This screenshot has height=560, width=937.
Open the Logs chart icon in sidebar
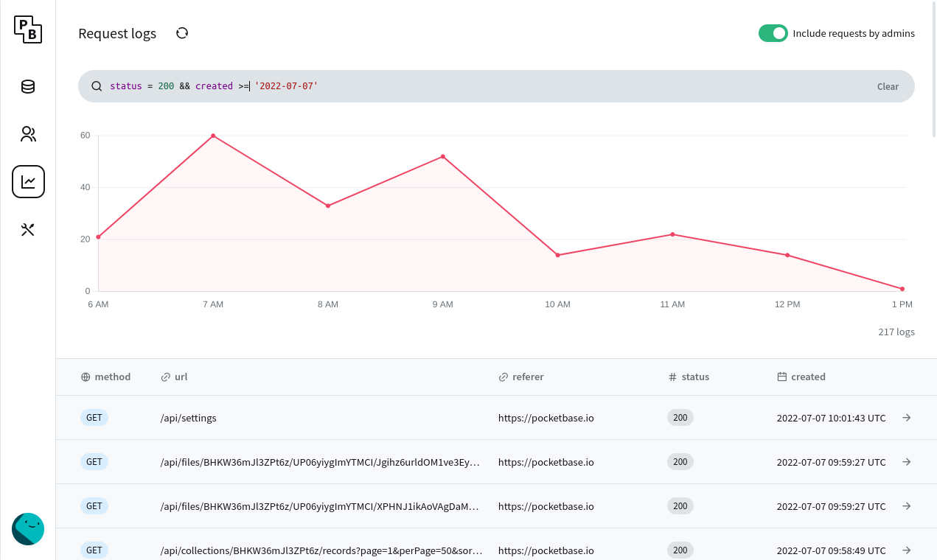[x=28, y=182]
